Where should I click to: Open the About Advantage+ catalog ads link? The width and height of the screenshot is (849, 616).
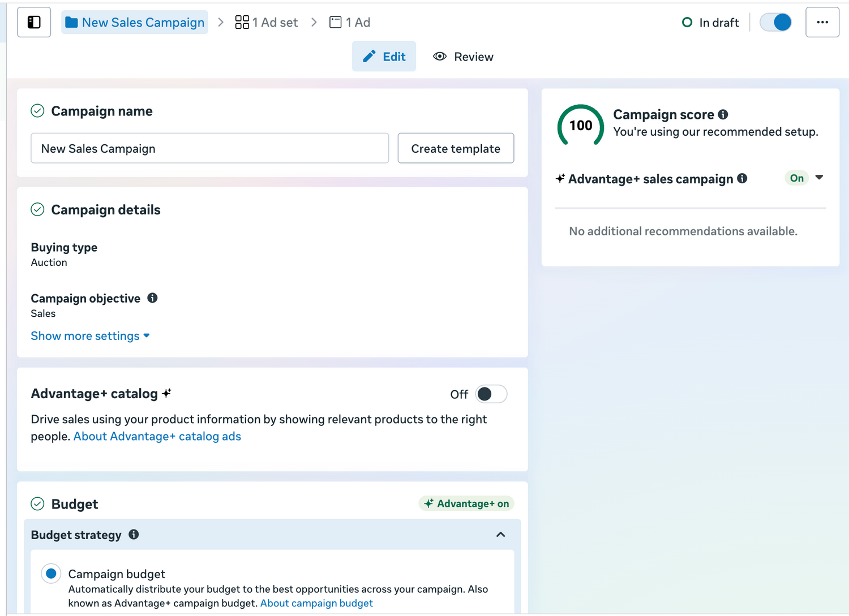[x=157, y=437]
